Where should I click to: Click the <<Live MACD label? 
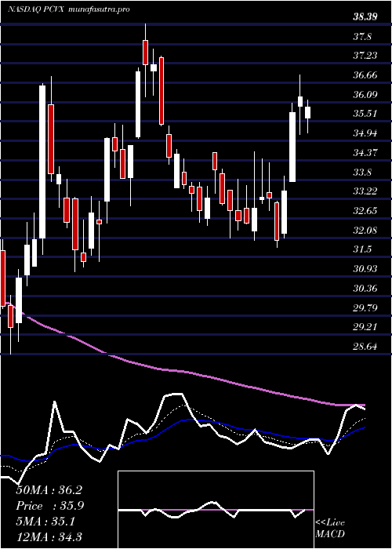click(330, 528)
